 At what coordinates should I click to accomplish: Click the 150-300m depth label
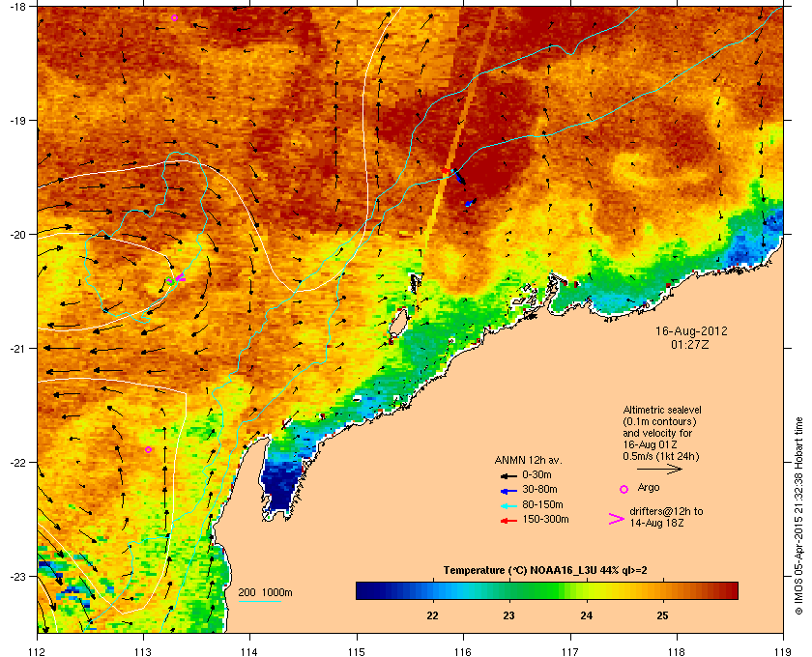[x=545, y=519]
